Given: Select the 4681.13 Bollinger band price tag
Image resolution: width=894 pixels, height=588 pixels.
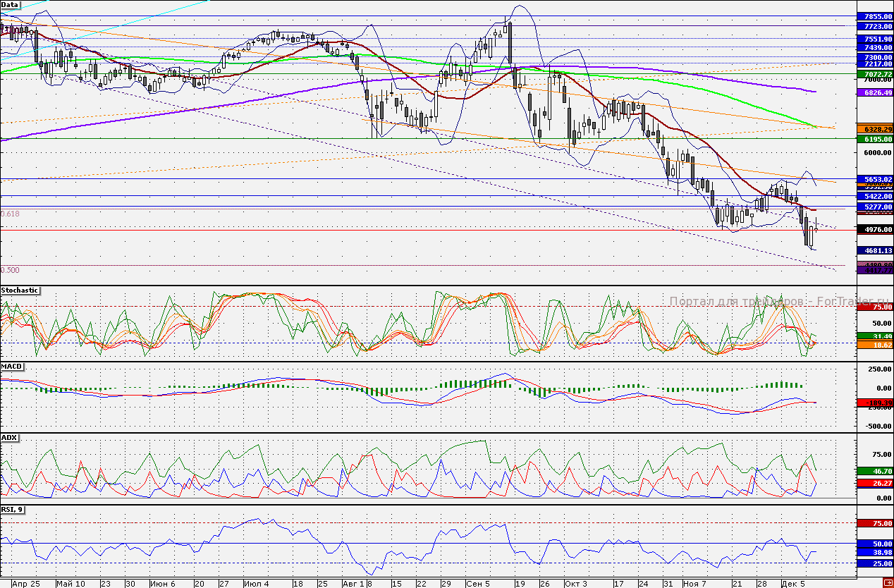Looking at the screenshot, I should coord(874,250).
